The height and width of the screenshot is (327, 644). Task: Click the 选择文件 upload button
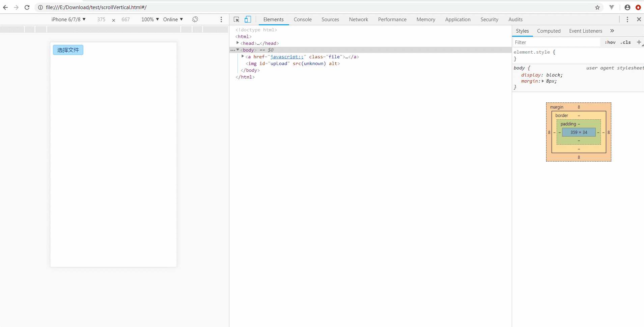[x=68, y=50]
